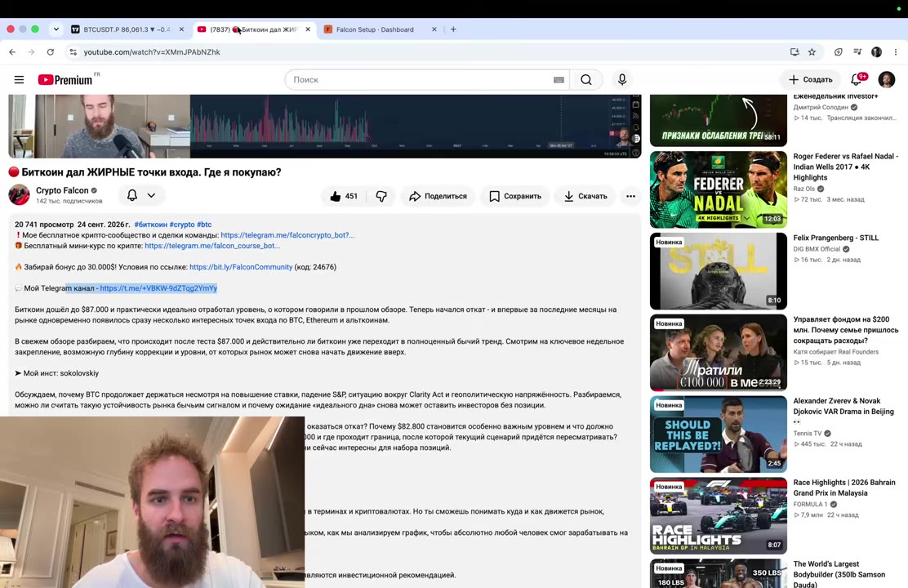Open the Federer vs Nadal video thumbnail
This screenshot has width=908, height=588.
click(x=718, y=189)
